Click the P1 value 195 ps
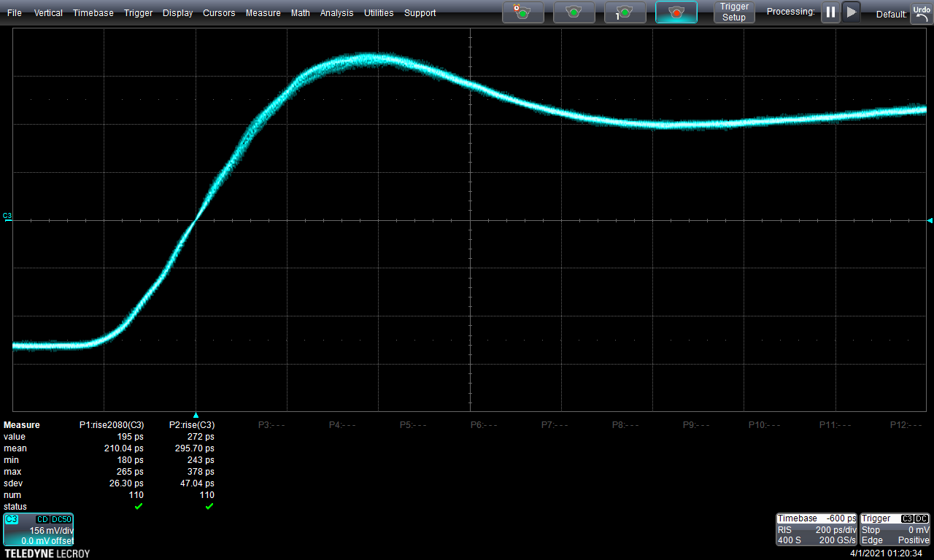Image resolution: width=934 pixels, height=560 pixels. 131,437
